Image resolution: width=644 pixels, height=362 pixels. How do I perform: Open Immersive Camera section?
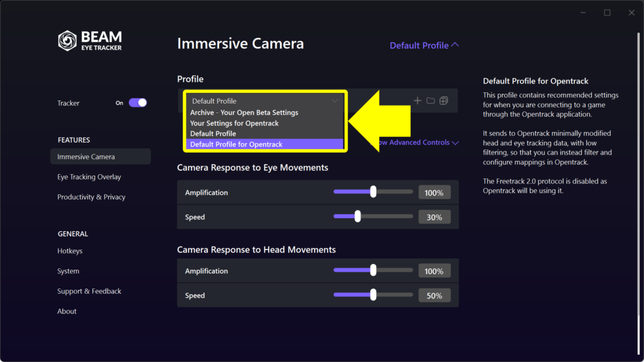[101, 156]
